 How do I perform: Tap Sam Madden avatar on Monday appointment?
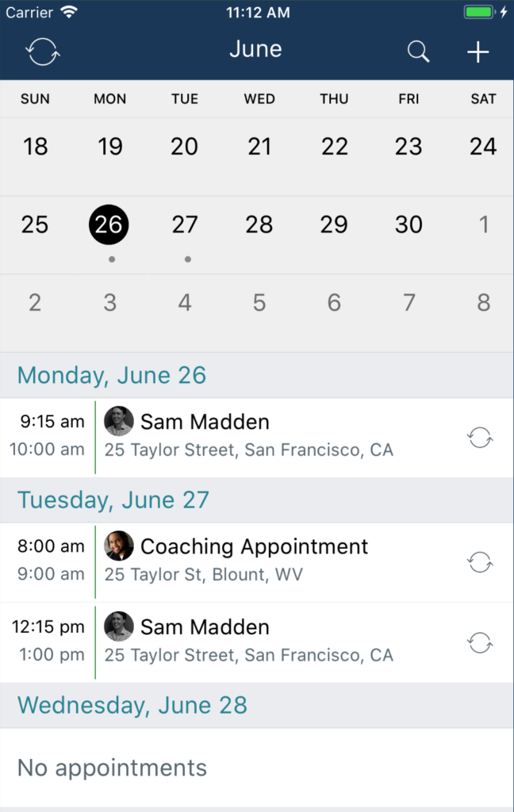click(119, 421)
